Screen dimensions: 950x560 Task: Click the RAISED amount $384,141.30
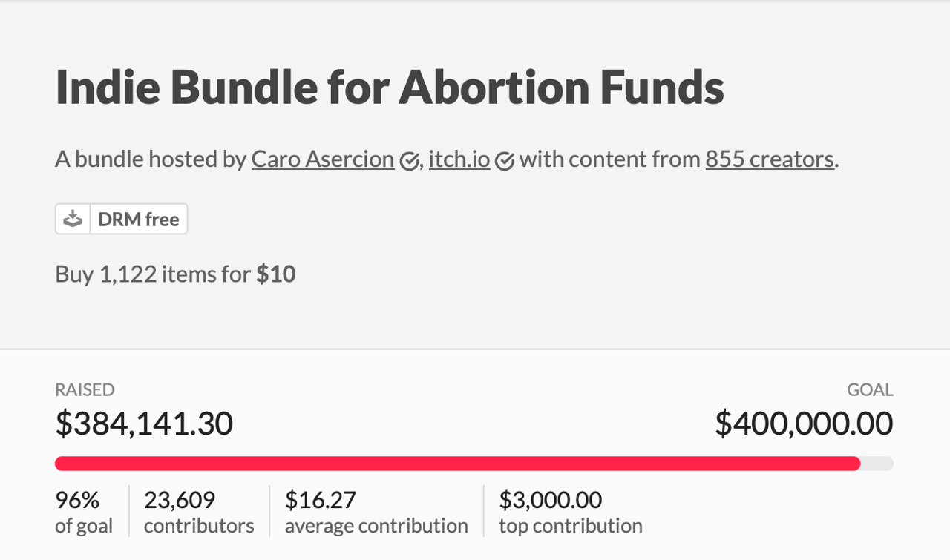[x=143, y=423]
